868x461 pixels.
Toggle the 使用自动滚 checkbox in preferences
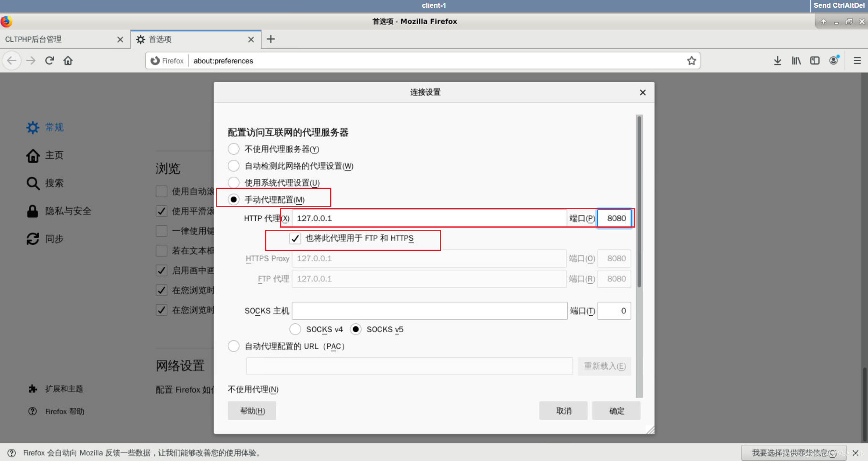[162, 191]
